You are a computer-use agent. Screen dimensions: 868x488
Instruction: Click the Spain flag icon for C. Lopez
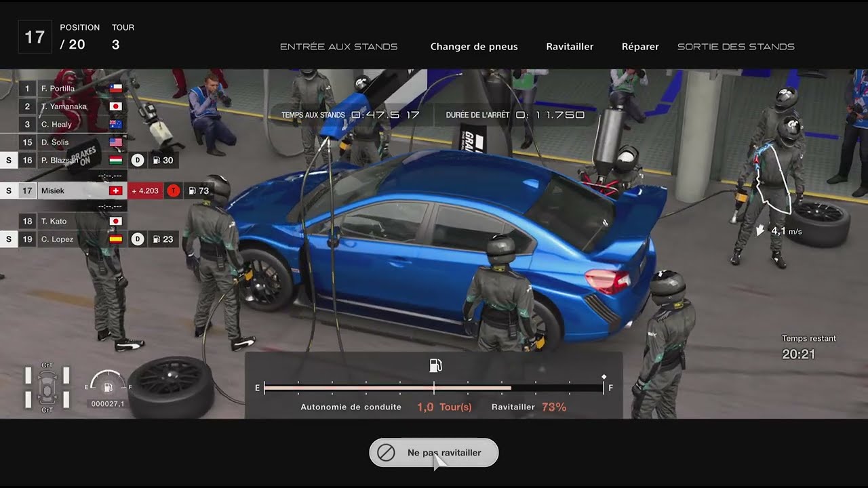pyautogui.click(x=115, y=239)
